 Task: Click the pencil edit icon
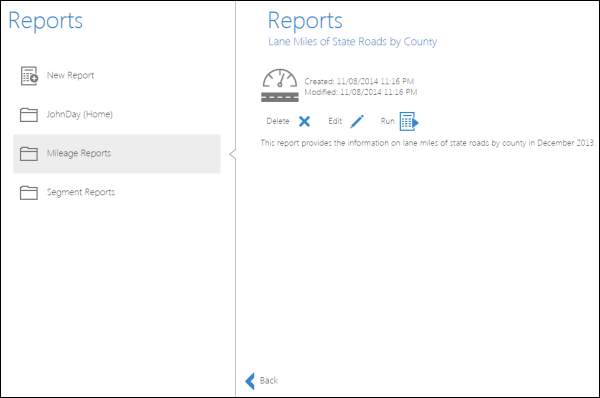pyautogui.click(x=357, y=121)
